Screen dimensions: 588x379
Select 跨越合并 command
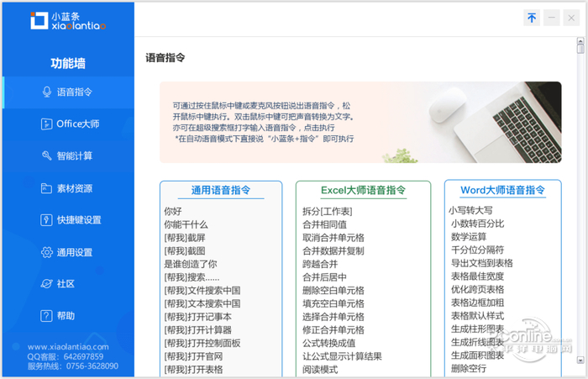[x=320, y=264]
